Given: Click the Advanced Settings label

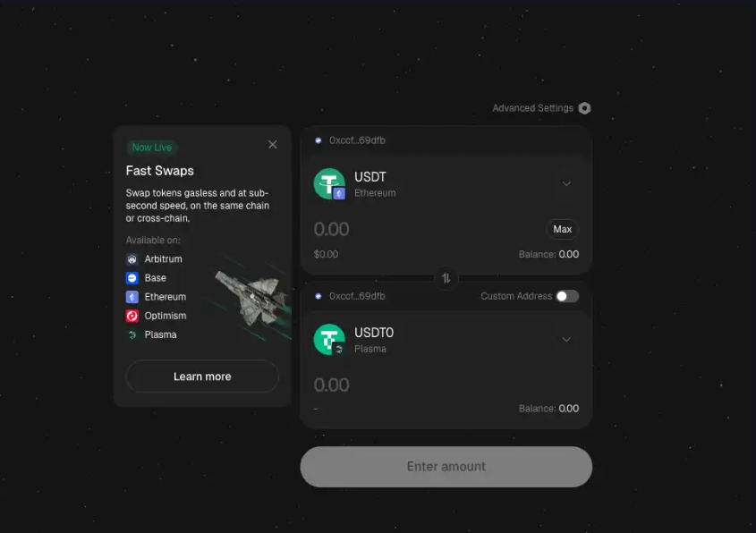Looking at the screenshot, I should point(532,108).
